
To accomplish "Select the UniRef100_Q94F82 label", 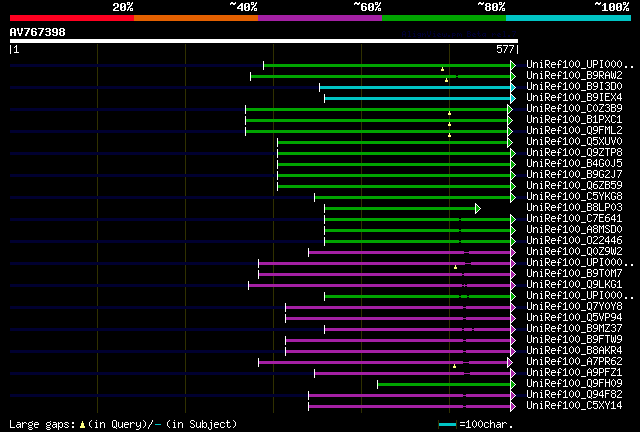I will (574, 394).
